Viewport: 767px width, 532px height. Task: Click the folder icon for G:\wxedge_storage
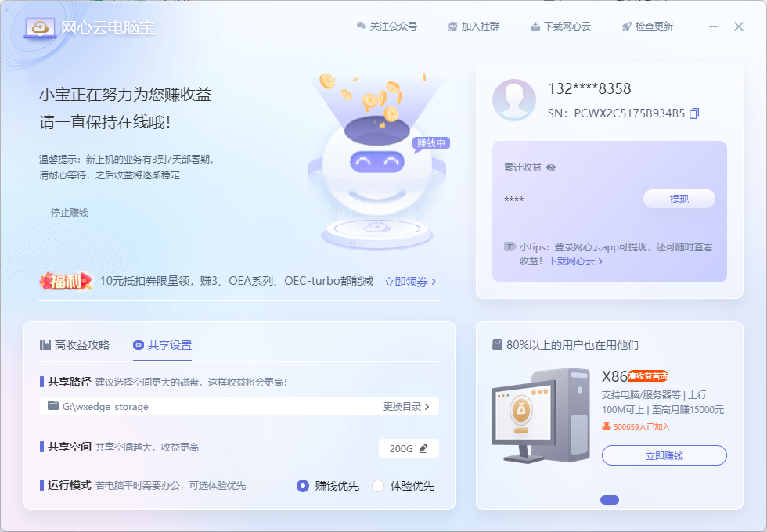pos(53,406)
